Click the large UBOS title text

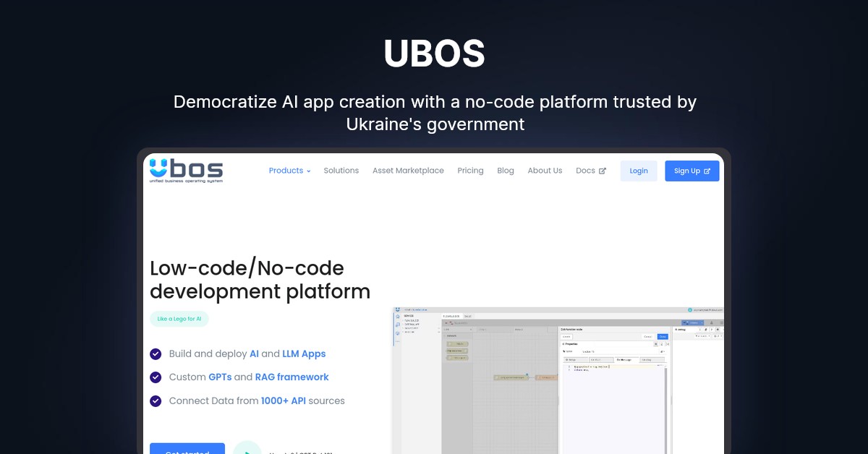434,53
